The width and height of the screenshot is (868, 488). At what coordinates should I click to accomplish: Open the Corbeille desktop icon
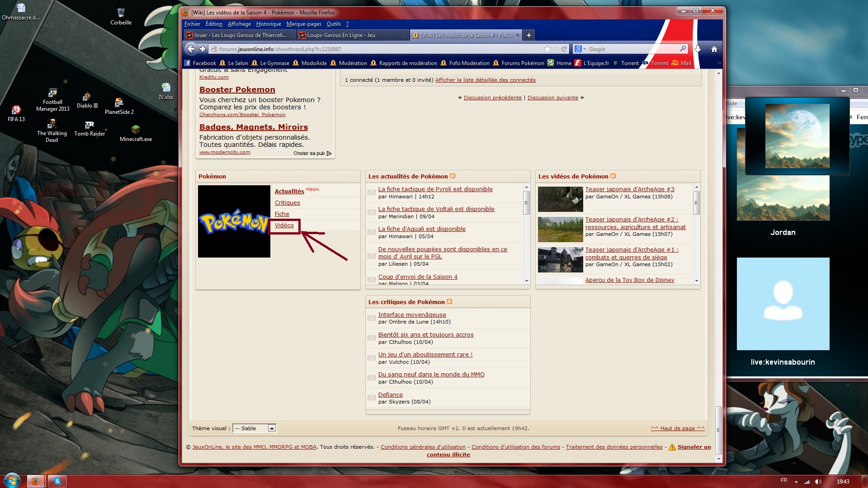coord(121,17)
